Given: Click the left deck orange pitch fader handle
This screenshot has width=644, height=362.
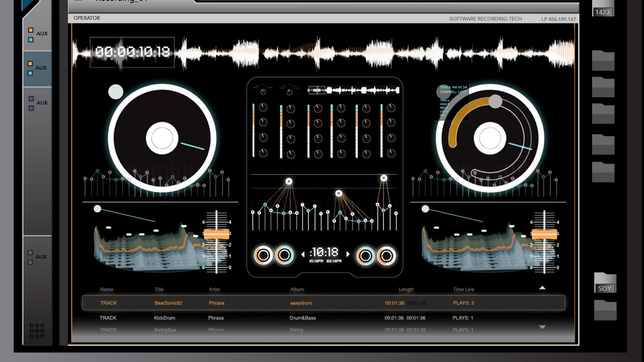Looking at the screenshot, I should tap(216, 234).
